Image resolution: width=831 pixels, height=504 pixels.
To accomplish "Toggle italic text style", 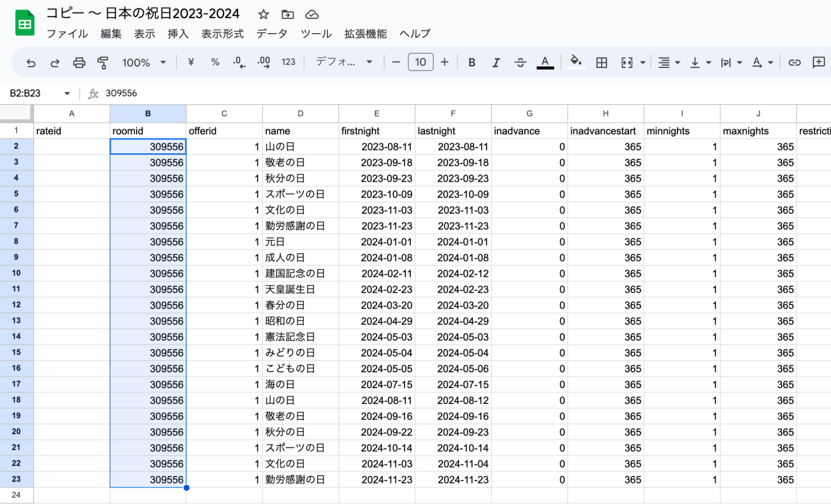I will click(496, 62).
